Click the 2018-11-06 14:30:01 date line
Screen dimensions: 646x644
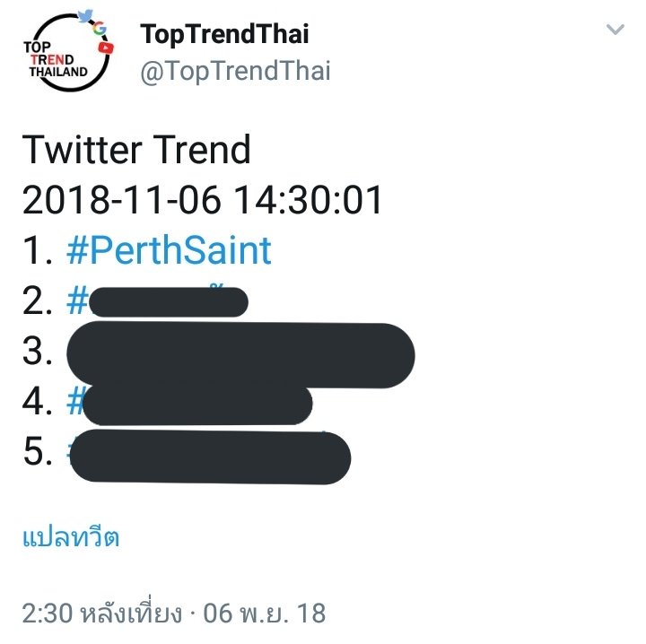click(x=202, y=200)
